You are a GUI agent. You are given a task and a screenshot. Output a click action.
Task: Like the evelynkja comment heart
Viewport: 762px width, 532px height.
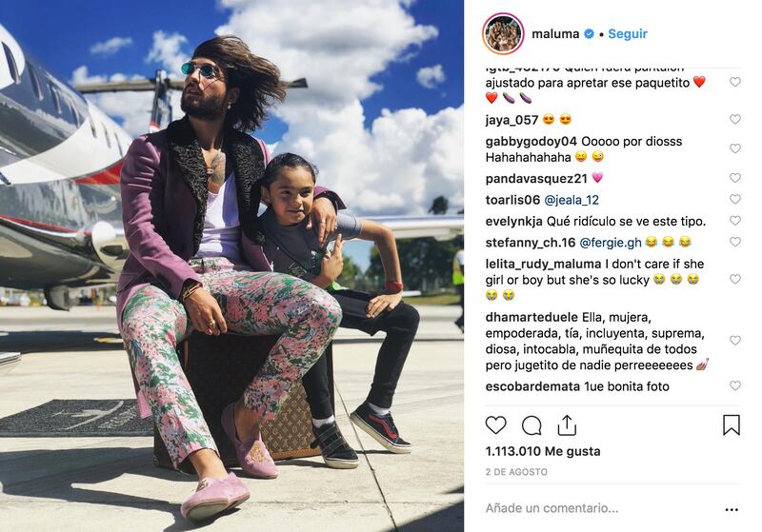pos(734,221)
